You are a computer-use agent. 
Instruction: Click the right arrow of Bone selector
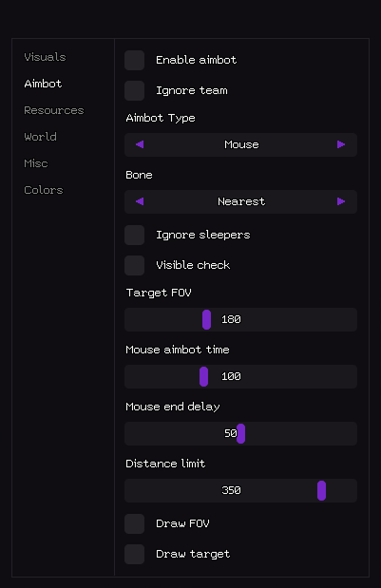pyautogui.click(x=341, y=201)
